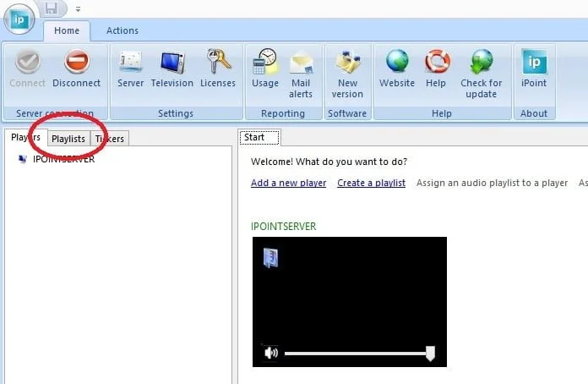This screenshot has width=588, height=384.
Task: Click the Create a playlist link
Action: [371, 183]
